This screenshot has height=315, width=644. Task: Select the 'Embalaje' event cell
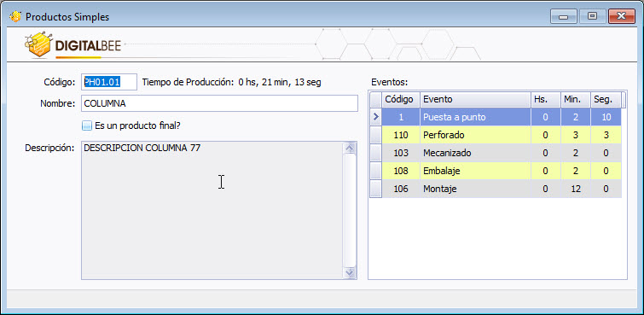pos(475,171)
